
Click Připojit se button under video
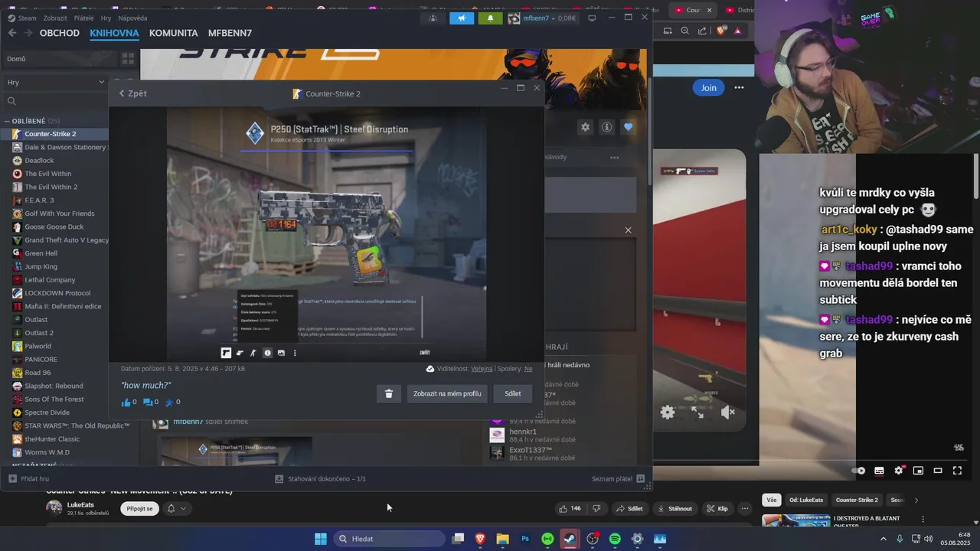(139, 508)
